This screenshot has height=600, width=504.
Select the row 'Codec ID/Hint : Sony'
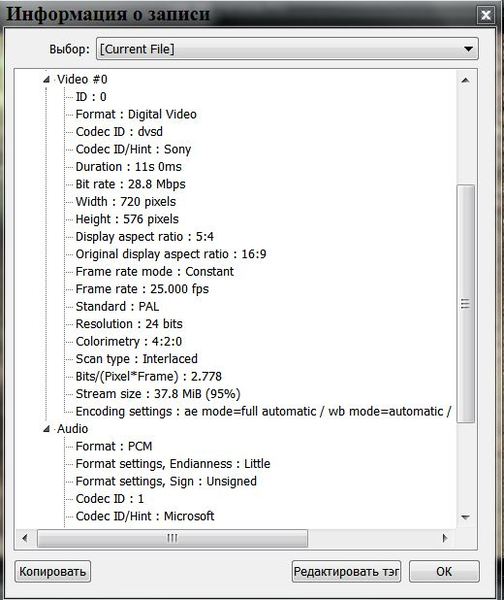point(133,149)
